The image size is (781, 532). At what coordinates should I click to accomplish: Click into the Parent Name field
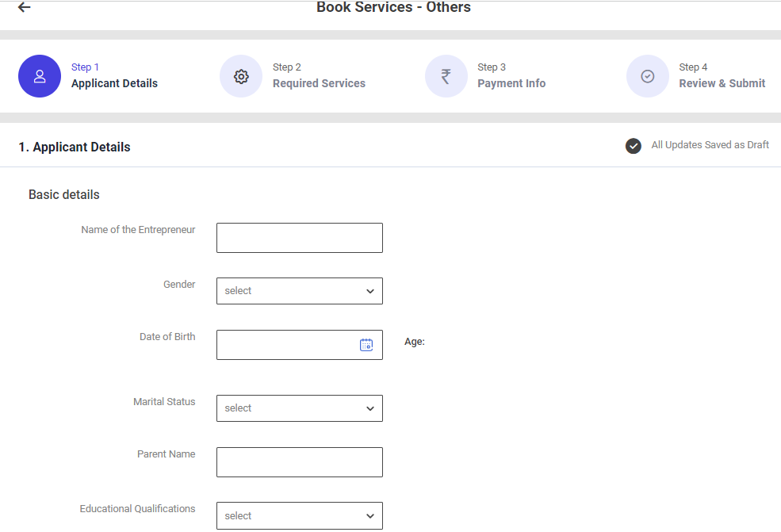299,462
